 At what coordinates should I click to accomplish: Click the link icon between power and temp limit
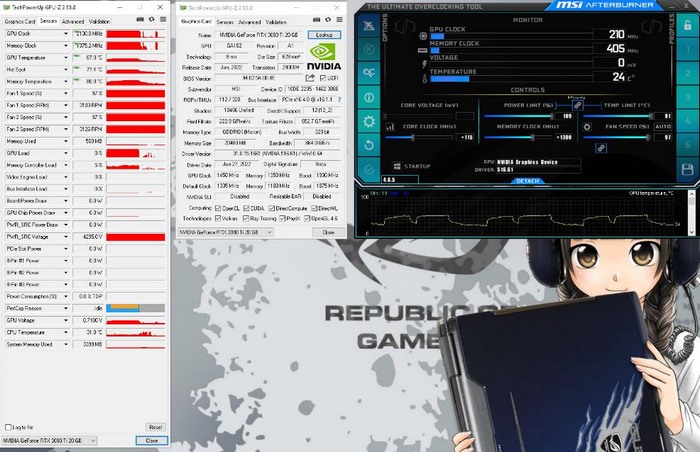tap(577, 106)
